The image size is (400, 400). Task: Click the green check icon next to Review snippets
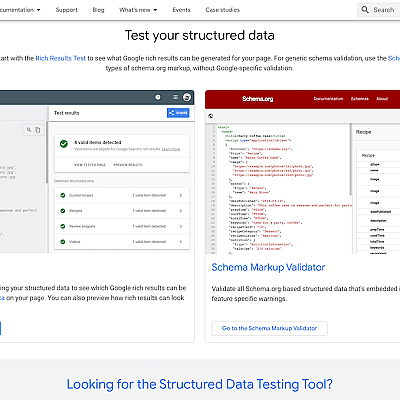coord(63,226)
